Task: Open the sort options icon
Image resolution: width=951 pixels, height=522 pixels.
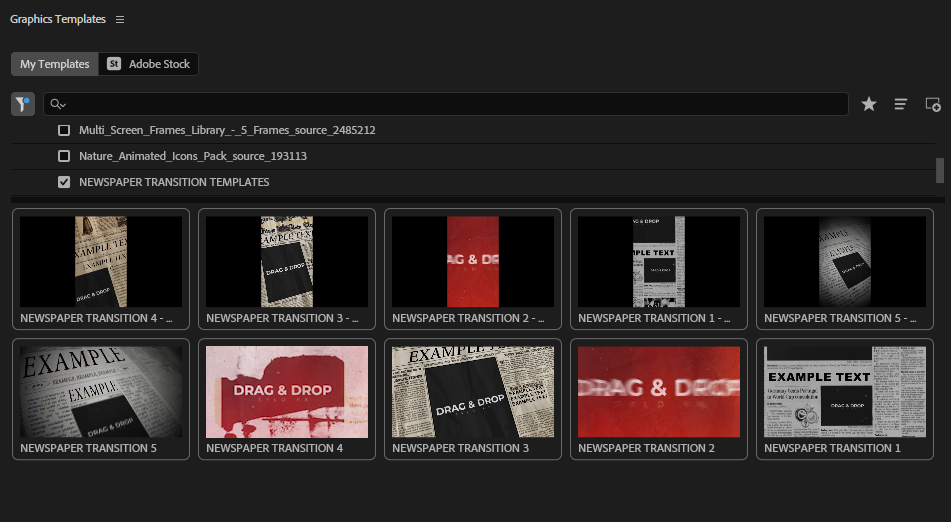Action: (x=901, y=104)
